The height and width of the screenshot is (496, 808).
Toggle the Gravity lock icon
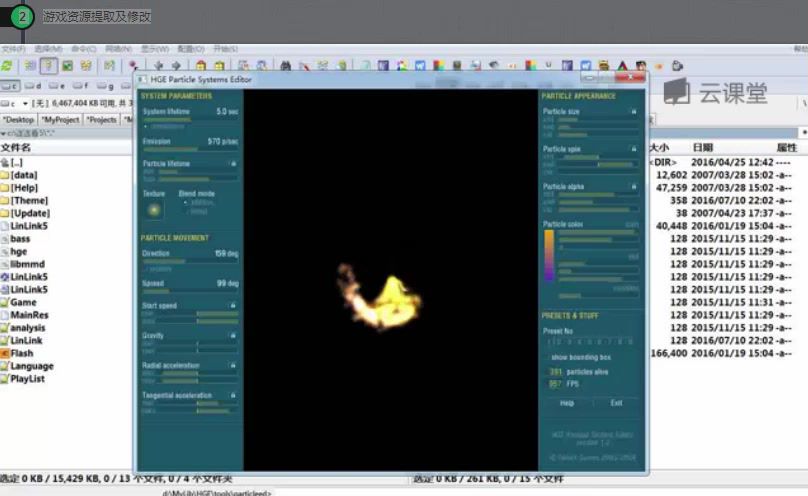pyautogui.click(x=233, y=335)
